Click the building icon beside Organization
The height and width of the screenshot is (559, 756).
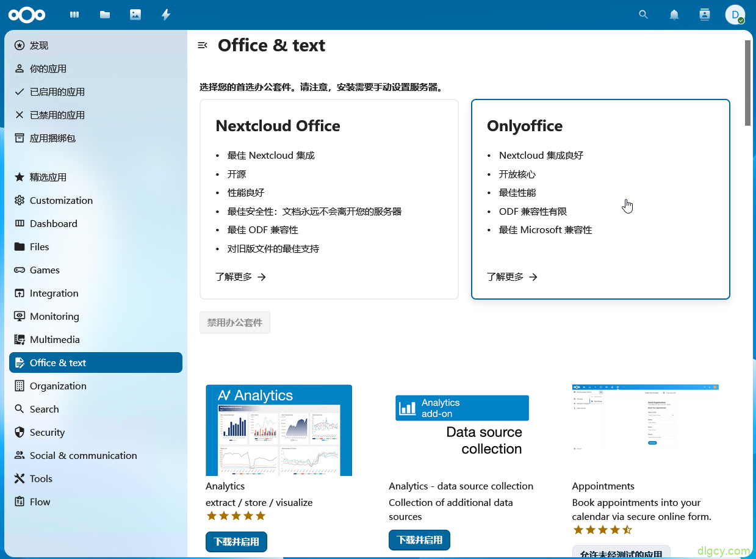tap(20, 386)
